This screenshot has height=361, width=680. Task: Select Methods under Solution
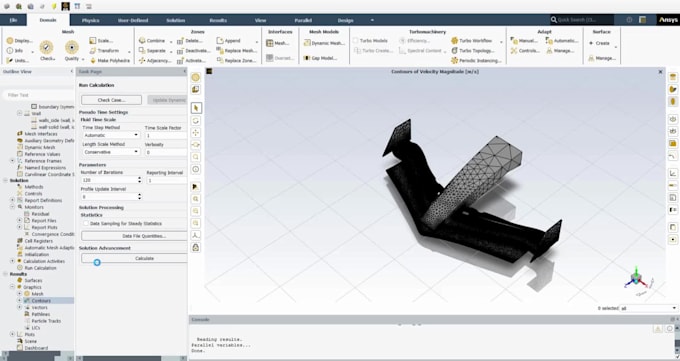(33, 187)
